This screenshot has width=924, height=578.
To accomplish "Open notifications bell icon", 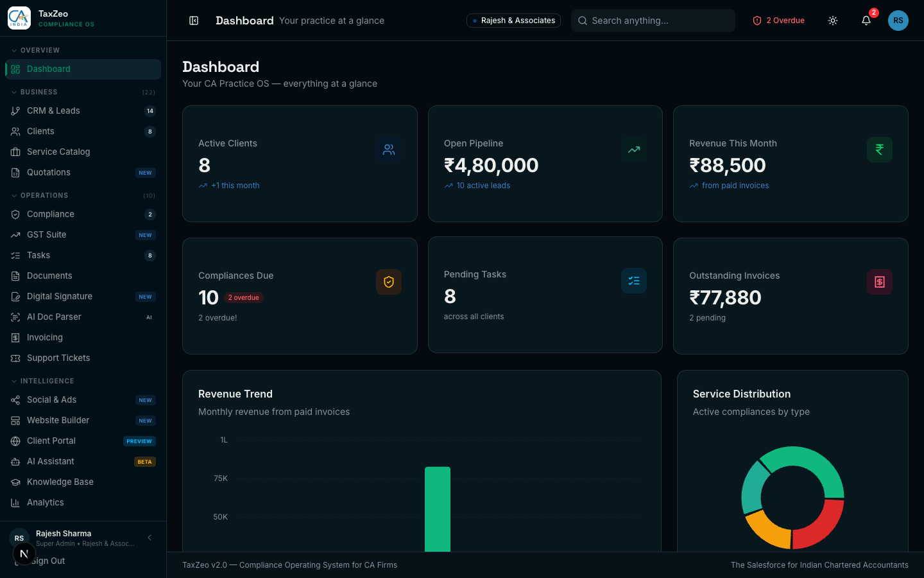I will 866,21.
